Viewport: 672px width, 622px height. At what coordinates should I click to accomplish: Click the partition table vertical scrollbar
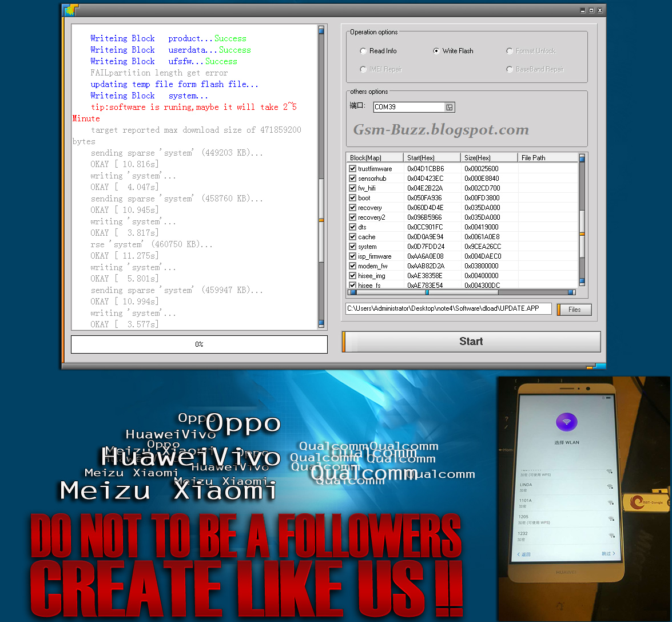pyautogui.click(x=582, y=220)
